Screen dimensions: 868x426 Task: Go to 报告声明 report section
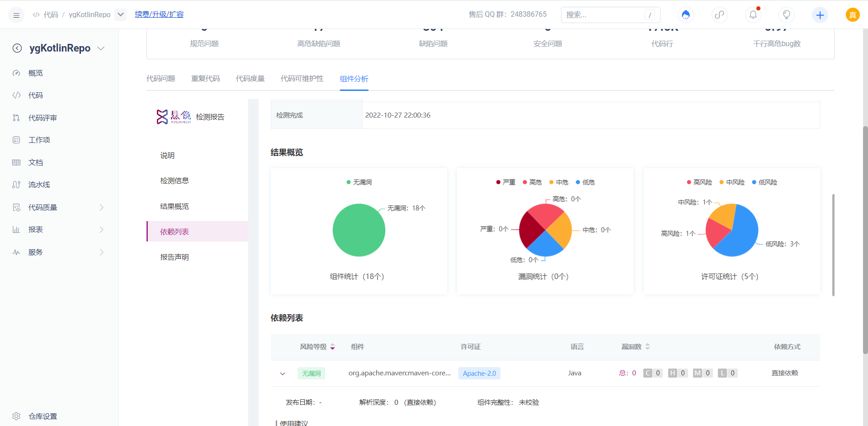(x=175, y=257)
